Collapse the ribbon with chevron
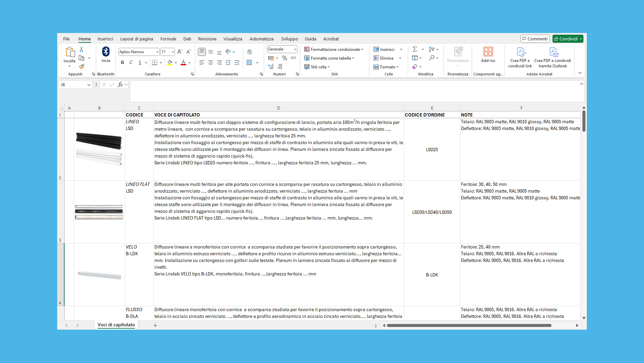Viewport: 644px width, 363px height. pos(580,73)
